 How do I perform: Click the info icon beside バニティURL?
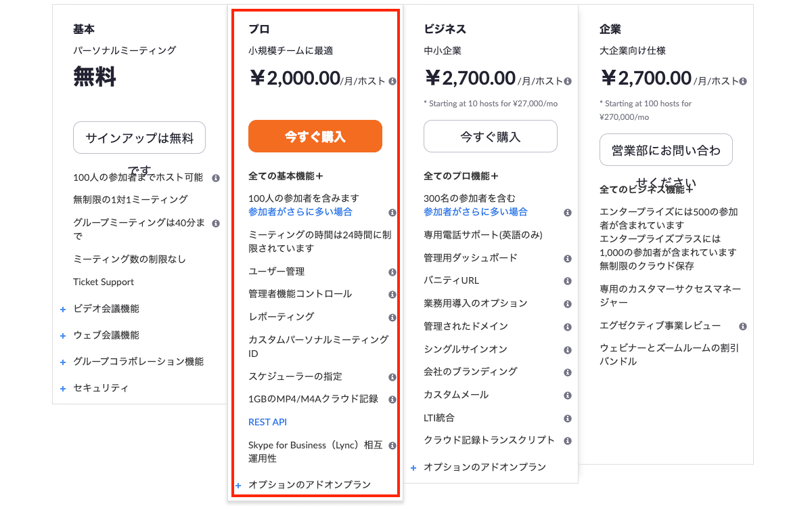(x=566, y=280)
